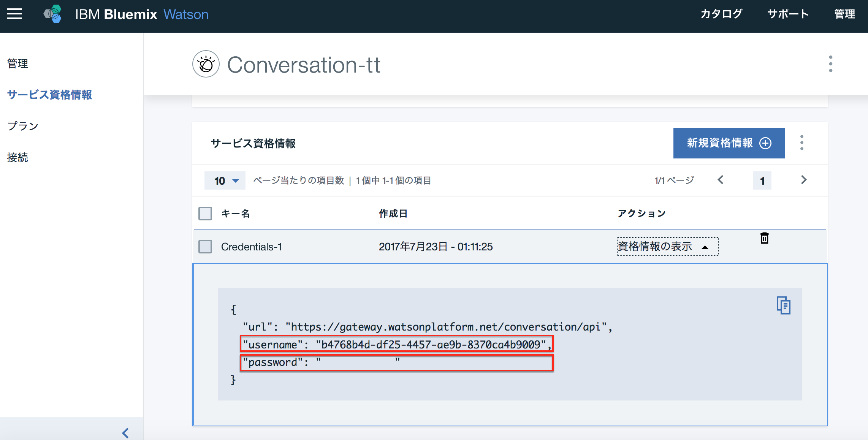The width and height of the screenshot is (868, 440).
Task: Click the Watson link in the header
Action: 186,14
